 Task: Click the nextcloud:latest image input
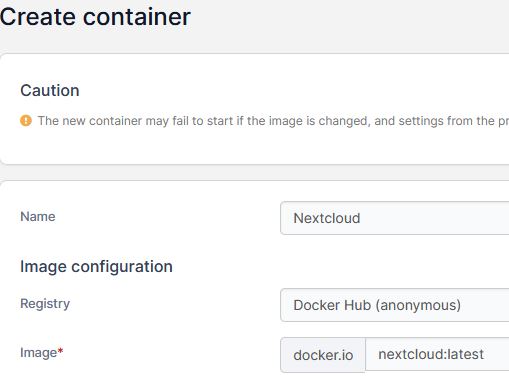point(437,354)
